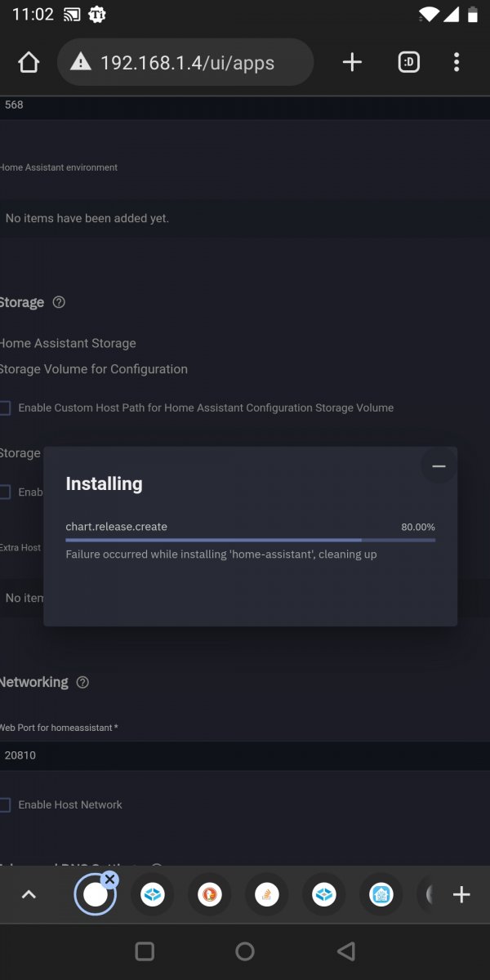Select the active white circle tab

tap(96, 895)
